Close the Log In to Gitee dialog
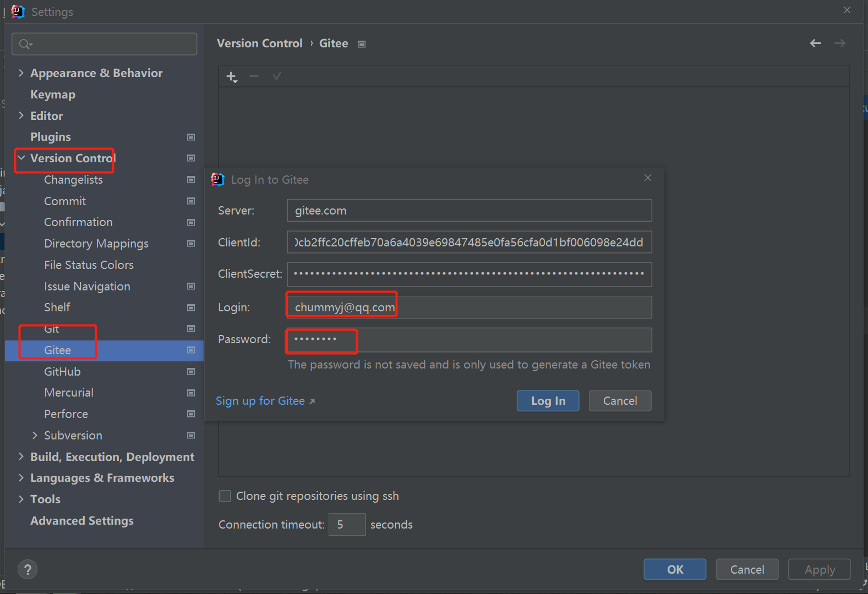868x594 pixels. [x=648, y=178]
